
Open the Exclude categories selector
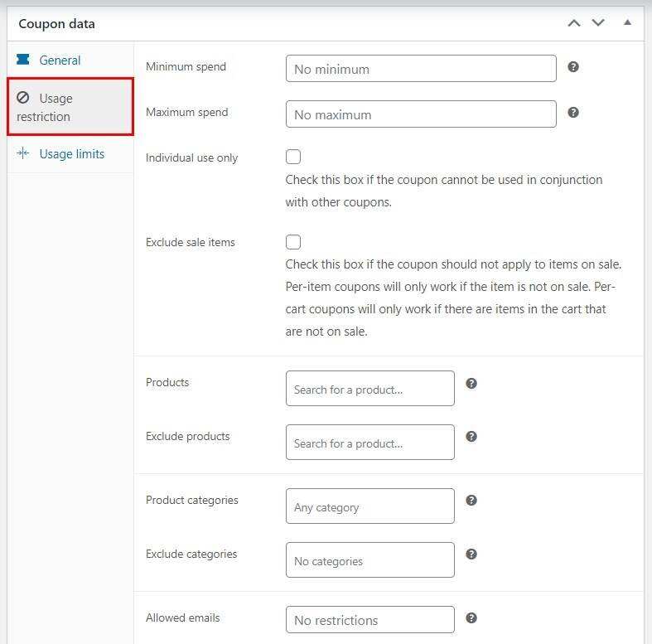(x=370, y=559)
